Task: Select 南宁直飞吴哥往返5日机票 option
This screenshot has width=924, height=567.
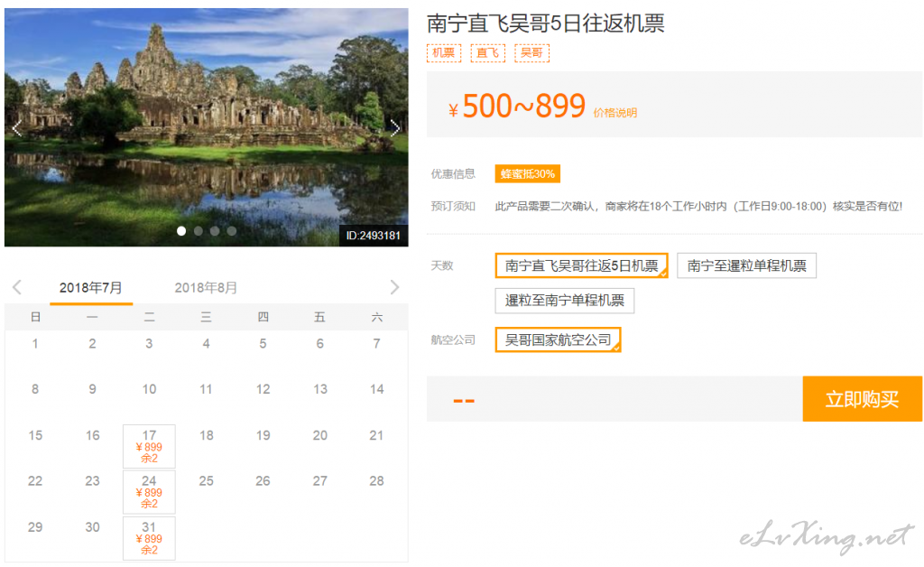Action: 582,265
